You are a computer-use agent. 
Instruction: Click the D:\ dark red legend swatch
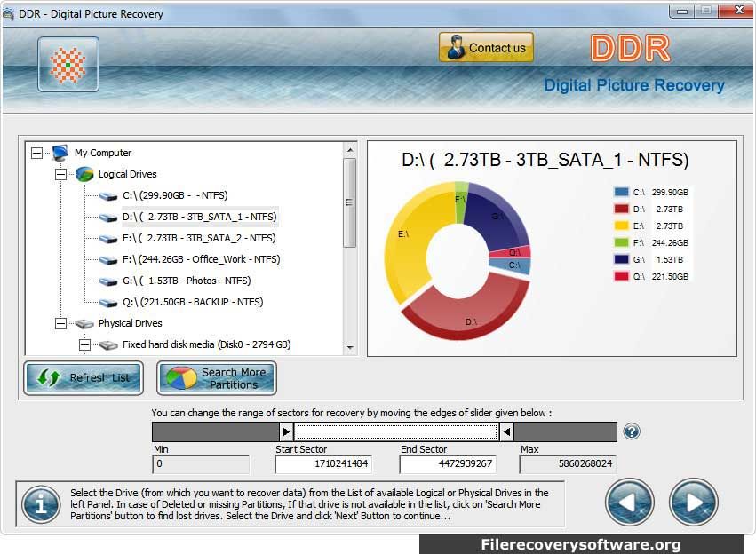[621, 209]
